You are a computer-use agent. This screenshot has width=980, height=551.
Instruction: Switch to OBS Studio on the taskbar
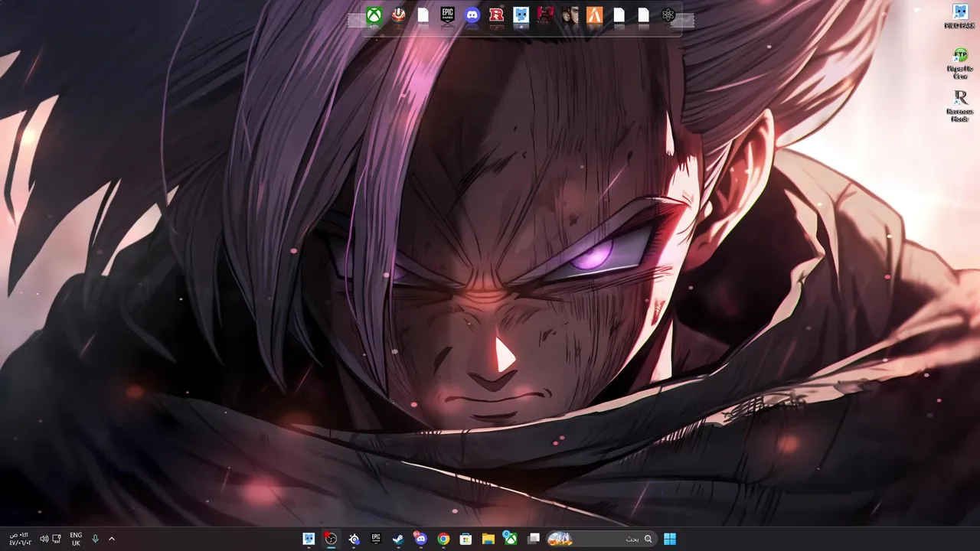coord(331,539)
